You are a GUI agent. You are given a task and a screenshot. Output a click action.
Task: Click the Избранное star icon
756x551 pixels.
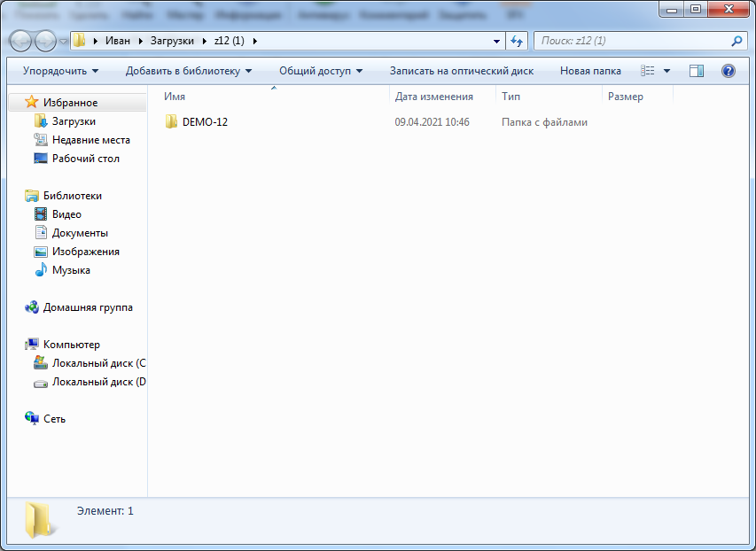pos(31,102)
